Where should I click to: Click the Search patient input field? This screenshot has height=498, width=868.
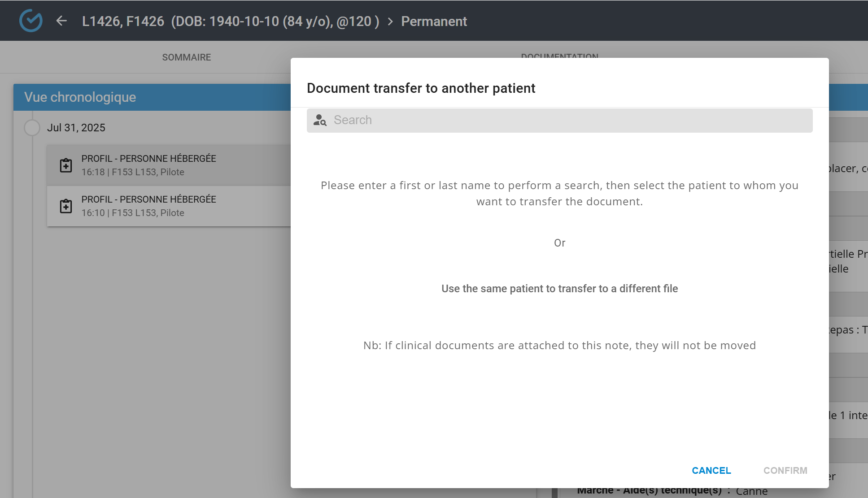coord(559,120)
